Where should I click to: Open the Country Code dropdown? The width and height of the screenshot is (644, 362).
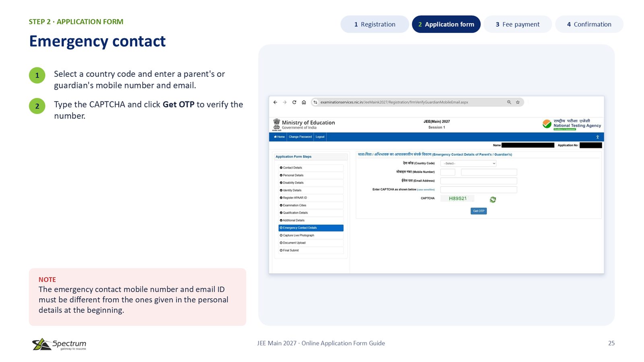pos(469,163)
